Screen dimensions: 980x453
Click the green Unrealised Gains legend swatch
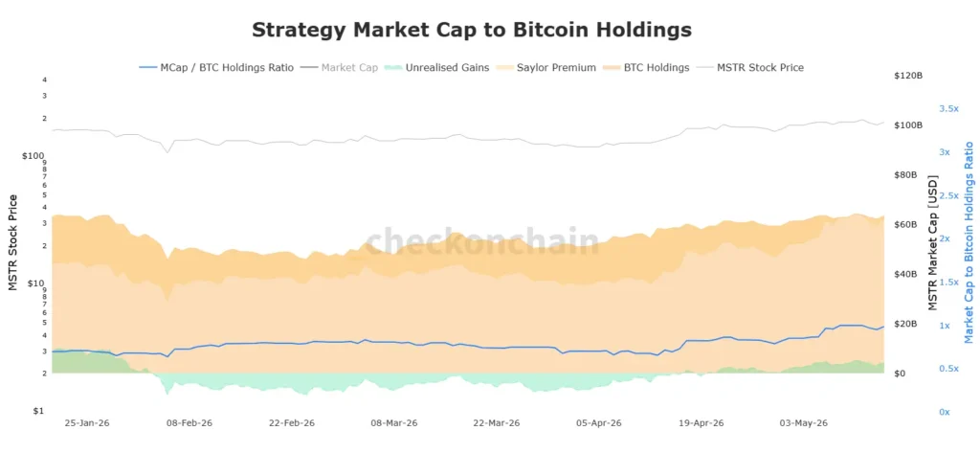[393, 68]
